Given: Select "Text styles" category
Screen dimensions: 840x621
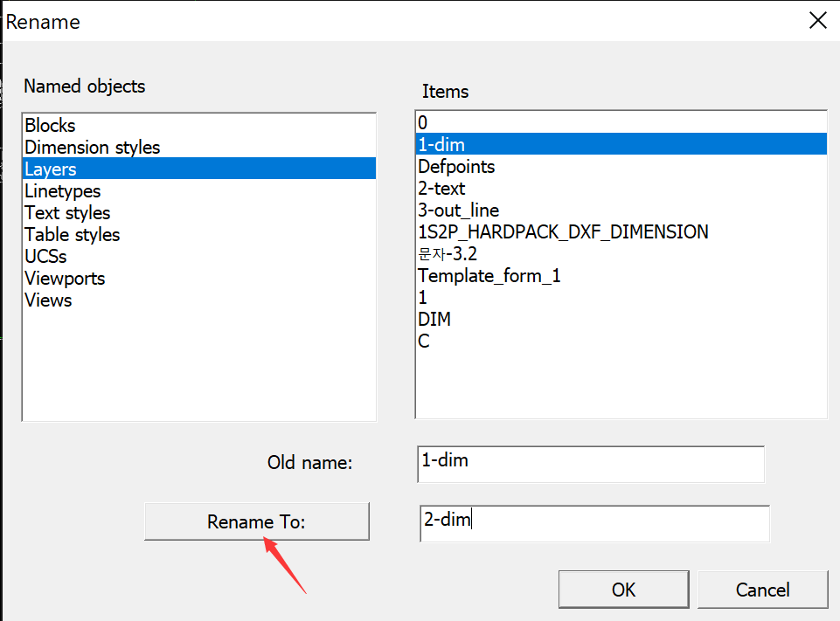Looking at the screenshot, I should coord(67,212).
